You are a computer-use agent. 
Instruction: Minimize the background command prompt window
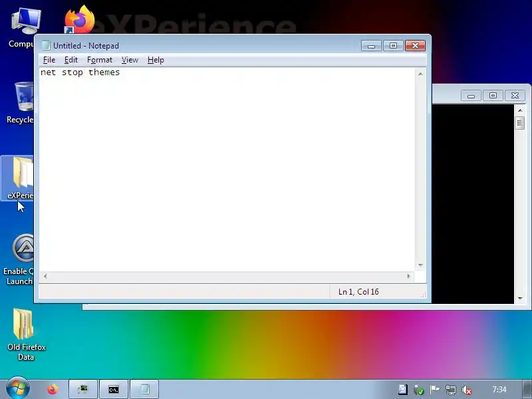(471, 96)
